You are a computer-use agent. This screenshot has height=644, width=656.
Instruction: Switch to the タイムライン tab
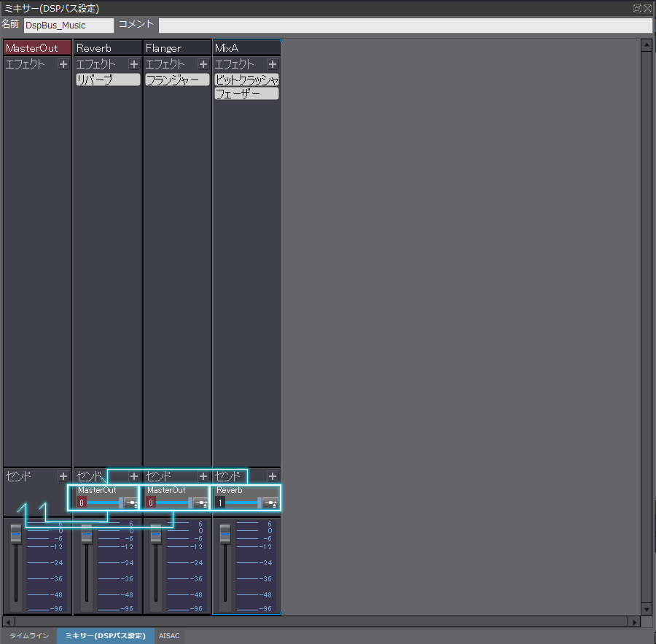29,636
